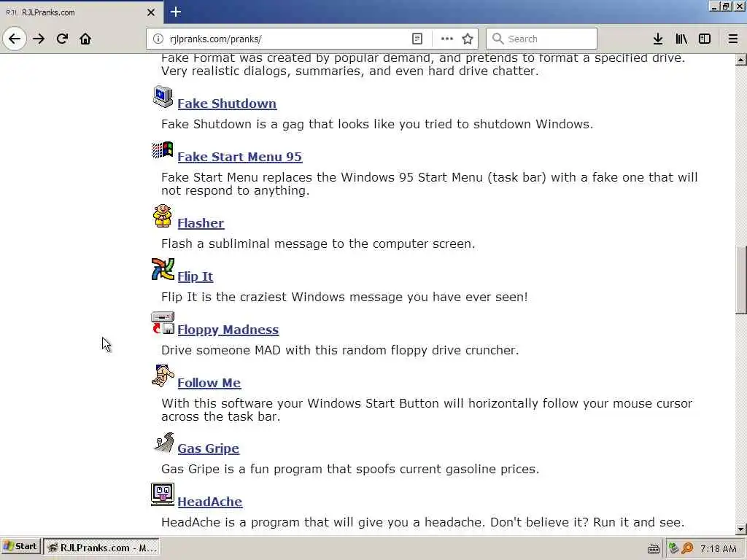Open a new browser tab
747x560 pixels.
tap(176, 12)
